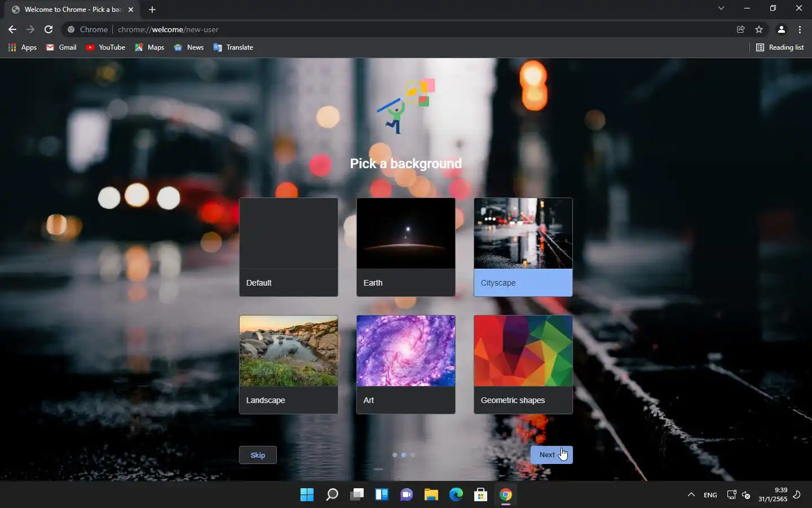
Task: Open the Maps bookmark
Action: coord(149,47)
